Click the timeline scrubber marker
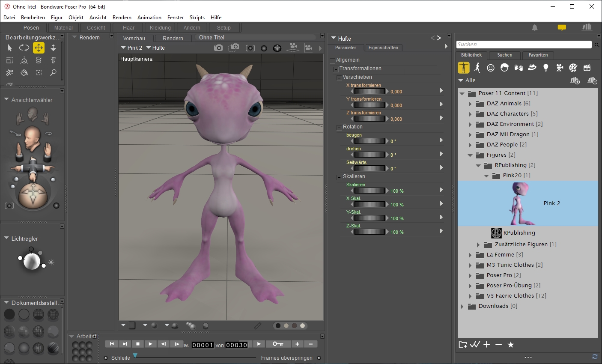 tap(135, 355)
